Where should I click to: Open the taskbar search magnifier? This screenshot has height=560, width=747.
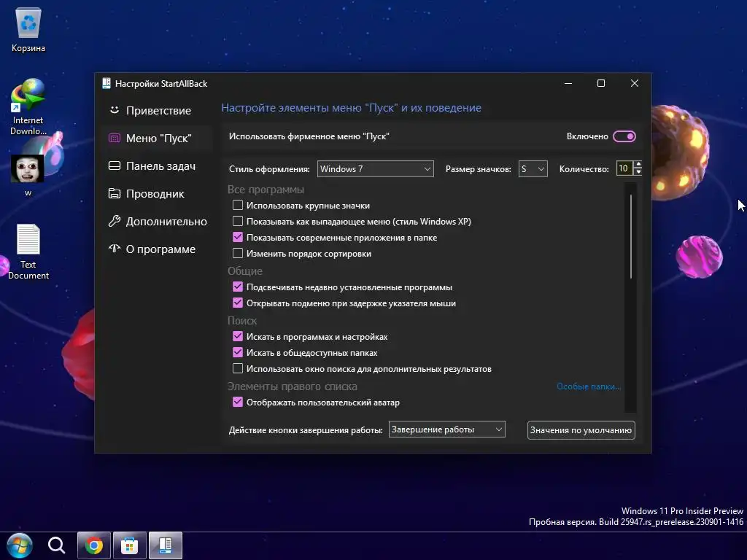click(56, 545)
